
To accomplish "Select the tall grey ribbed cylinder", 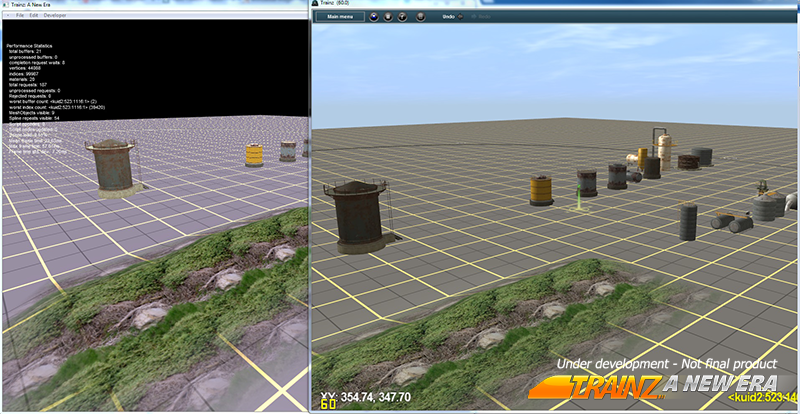I will click(x=688, y=222).
